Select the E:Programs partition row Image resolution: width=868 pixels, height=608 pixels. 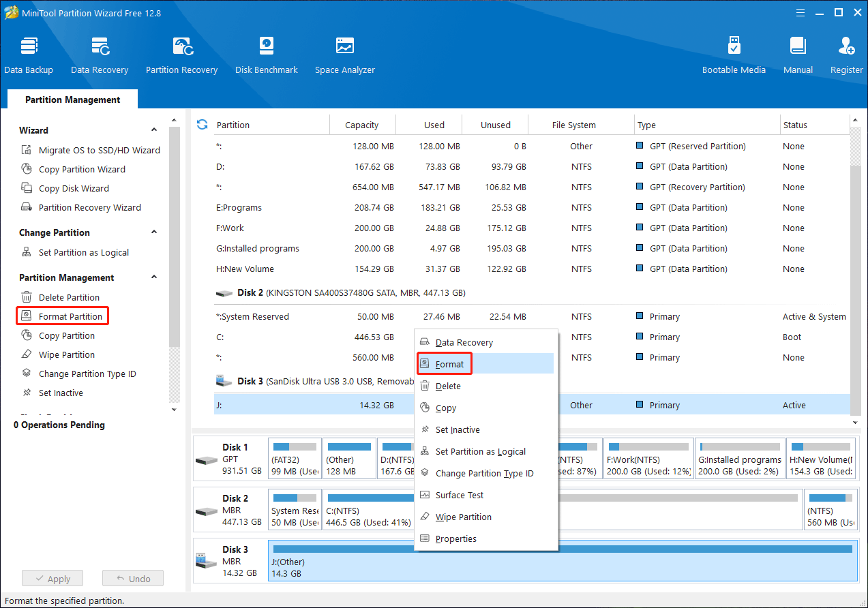point(532,207)
